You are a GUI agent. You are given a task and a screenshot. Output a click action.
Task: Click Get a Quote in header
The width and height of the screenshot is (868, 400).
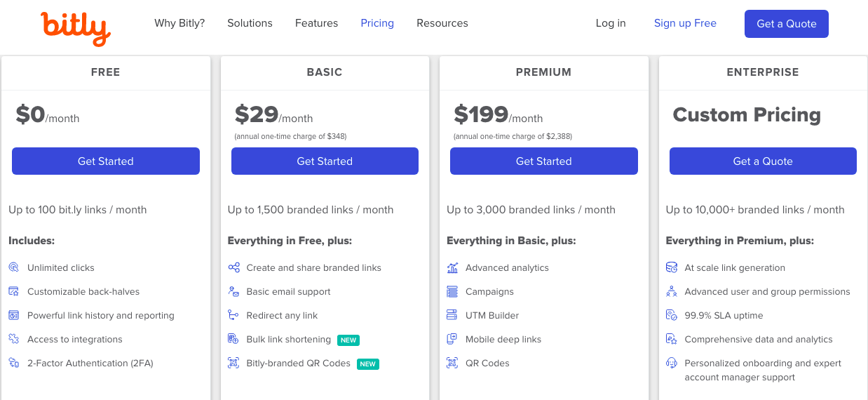tap(787, 24)
